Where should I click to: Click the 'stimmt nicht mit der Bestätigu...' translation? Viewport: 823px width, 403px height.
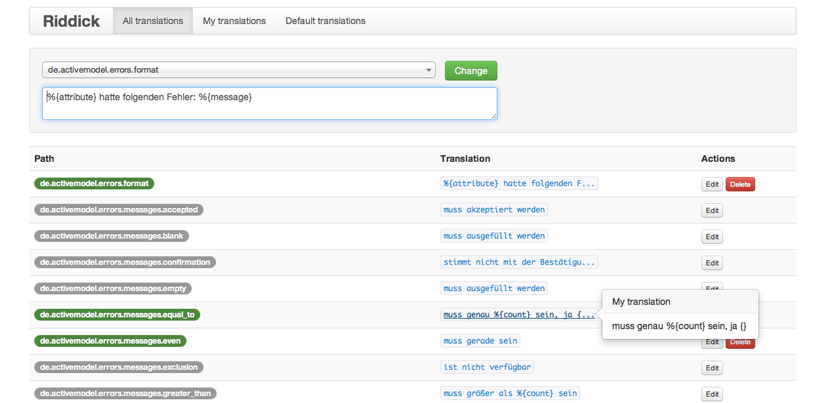(519, 262)
